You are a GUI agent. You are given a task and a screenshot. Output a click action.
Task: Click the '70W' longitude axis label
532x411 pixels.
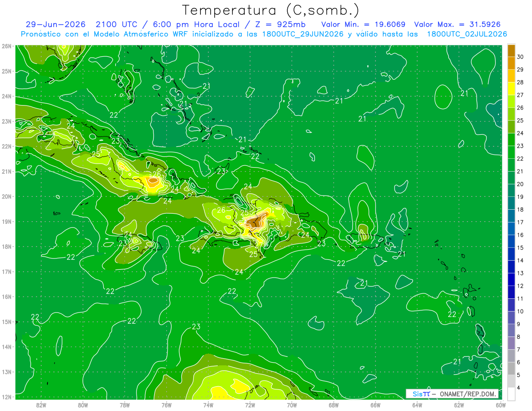(x=292, y=404)
